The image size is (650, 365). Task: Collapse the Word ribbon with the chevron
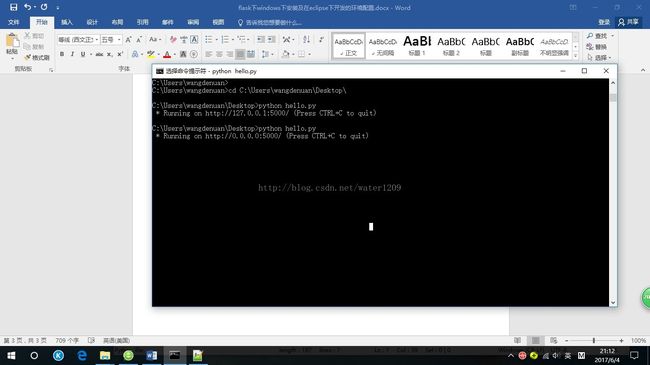643,70
